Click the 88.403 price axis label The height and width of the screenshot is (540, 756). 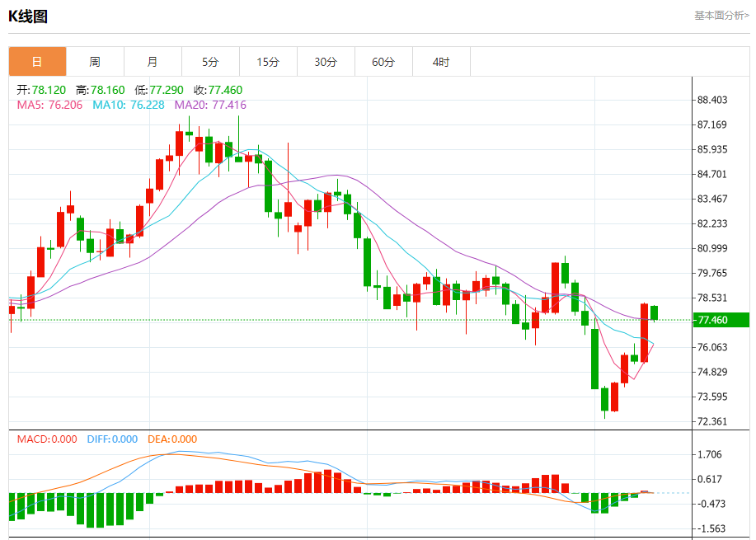[x=712, y=101]
